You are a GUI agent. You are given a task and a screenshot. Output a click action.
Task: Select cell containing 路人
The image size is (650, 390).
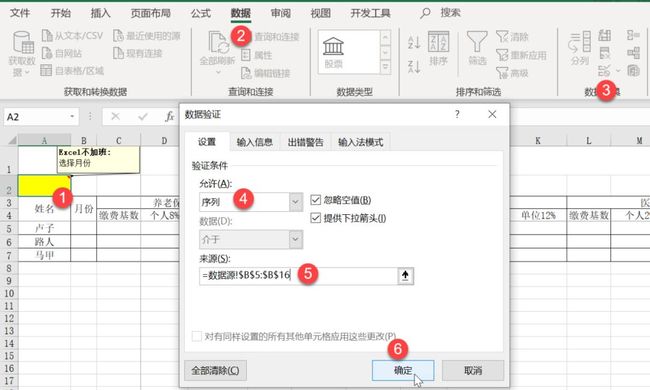click(x=44, y=241)
